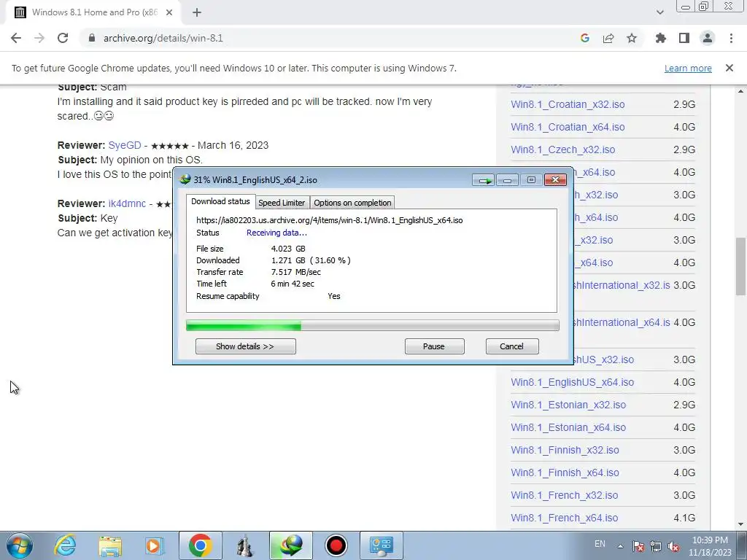
Task: Open Windows Media Player on taskbar
Action: (x=155, y=545)
